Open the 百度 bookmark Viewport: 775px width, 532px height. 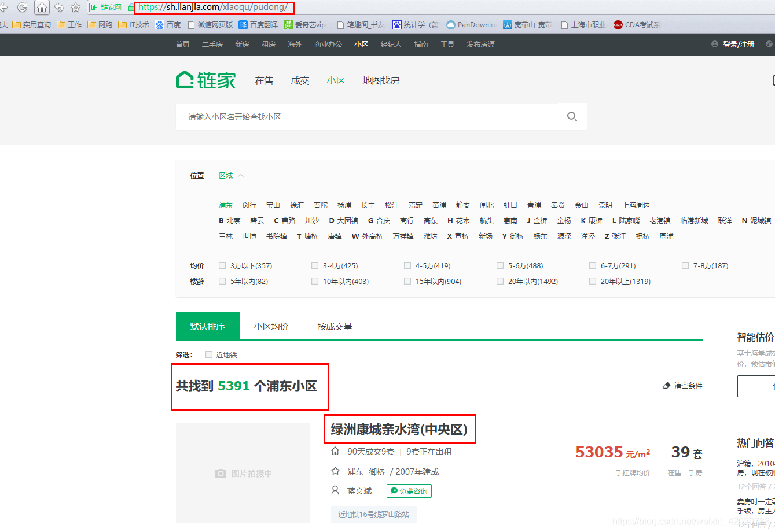click(x=168, y=25)
